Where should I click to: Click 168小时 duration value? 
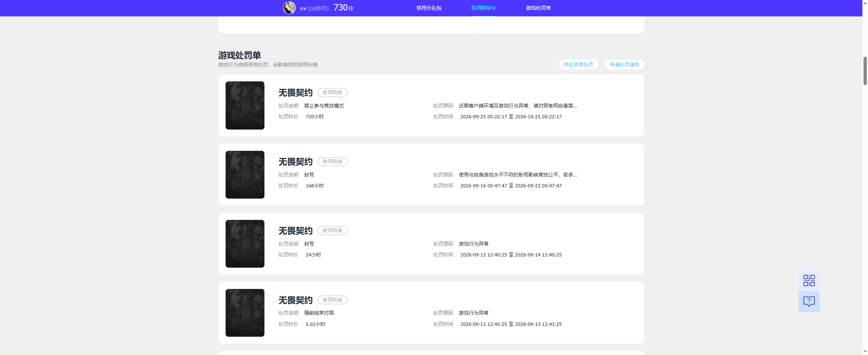314,186
